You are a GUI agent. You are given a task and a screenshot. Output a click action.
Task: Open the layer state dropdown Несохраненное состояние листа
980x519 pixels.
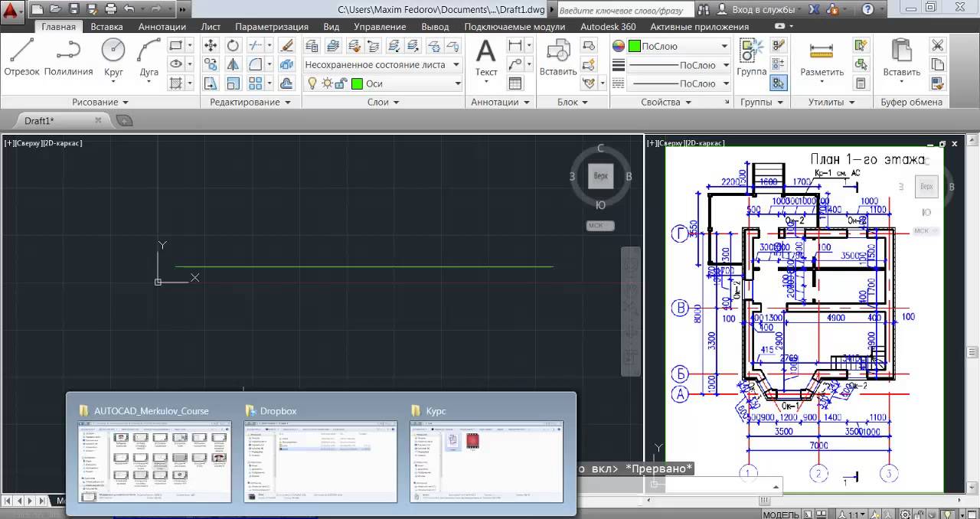coord(383,65)
